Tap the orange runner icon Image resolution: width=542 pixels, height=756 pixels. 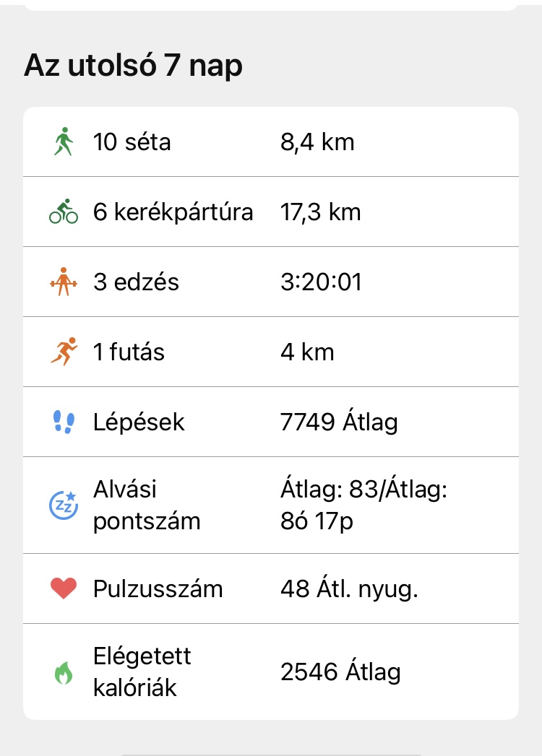(64, 352)
